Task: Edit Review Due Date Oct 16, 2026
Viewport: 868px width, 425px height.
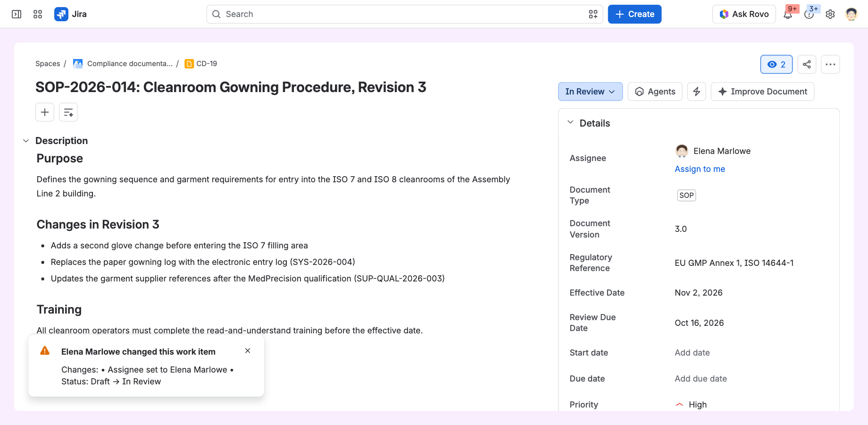Action: pos(699,323)
